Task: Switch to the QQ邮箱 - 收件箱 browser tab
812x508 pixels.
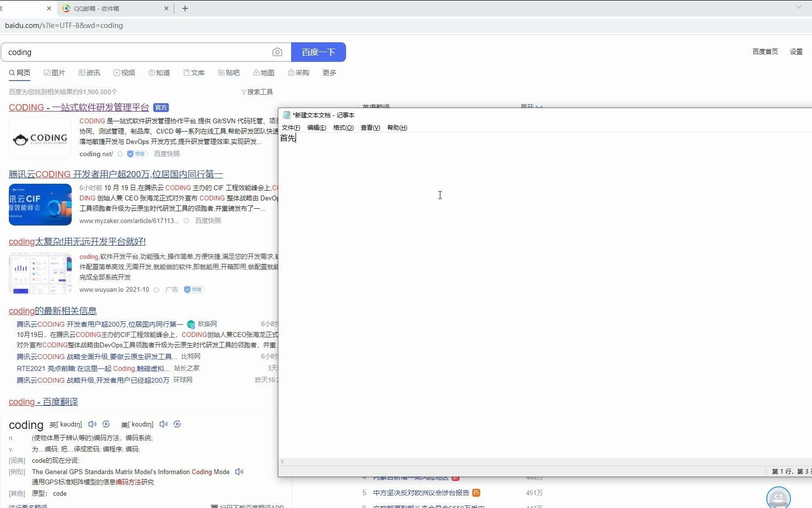Action: pyautogui.click(x=115, y=8)
